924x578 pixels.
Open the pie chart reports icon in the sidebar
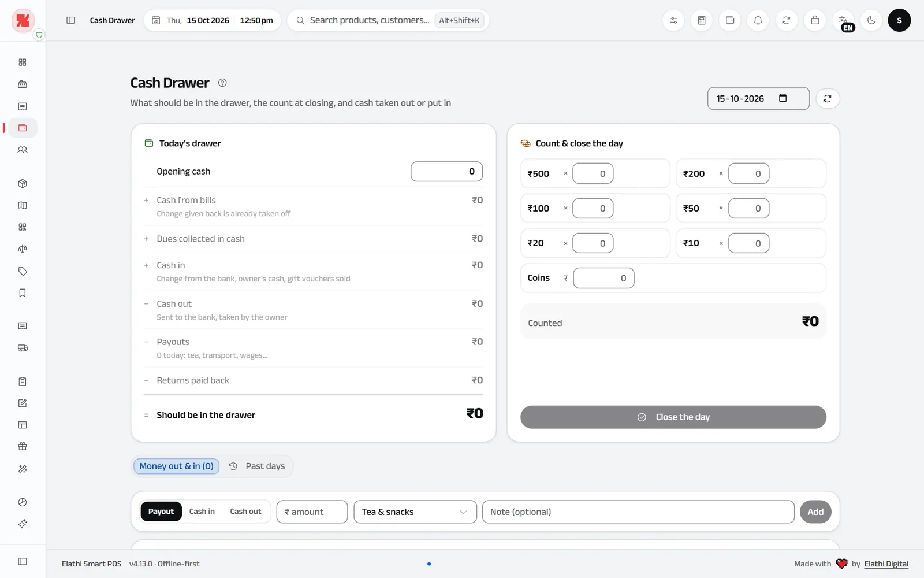[23, 502]
